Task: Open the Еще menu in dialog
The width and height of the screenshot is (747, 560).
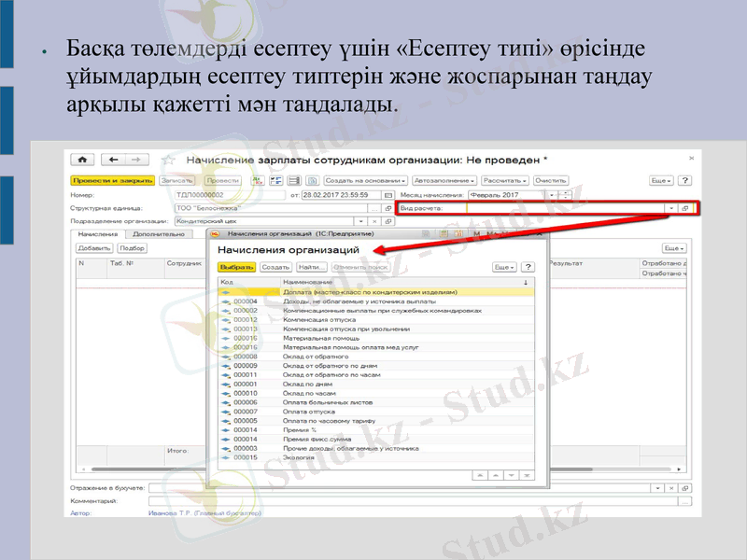Action: click(x=505, y=267)
